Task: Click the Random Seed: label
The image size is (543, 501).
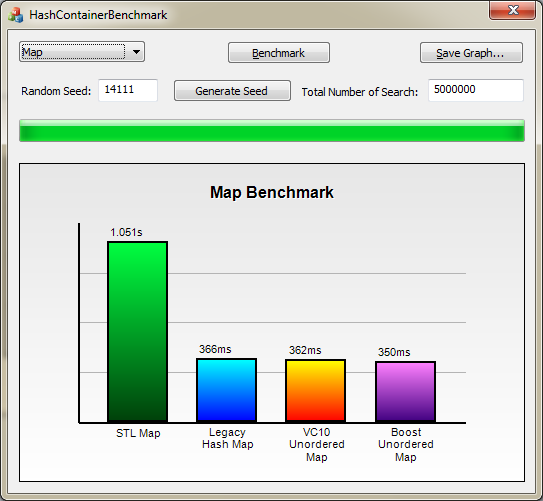Action: pyautogui.click(x=56, y=91)
